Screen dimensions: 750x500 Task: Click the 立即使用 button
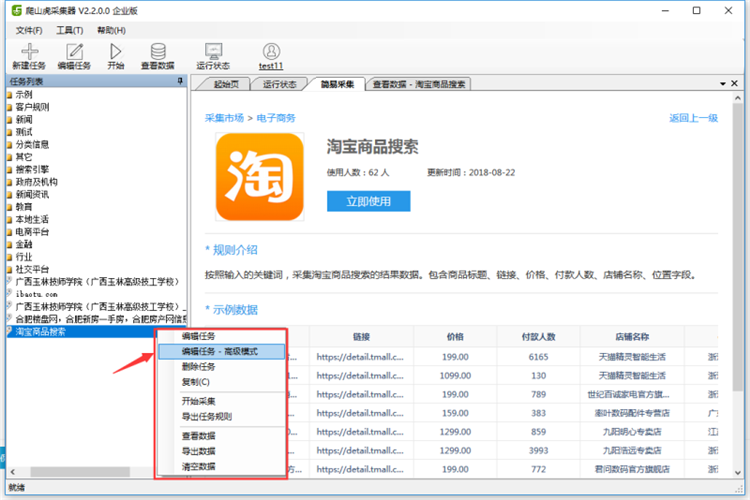pos(368,201)
